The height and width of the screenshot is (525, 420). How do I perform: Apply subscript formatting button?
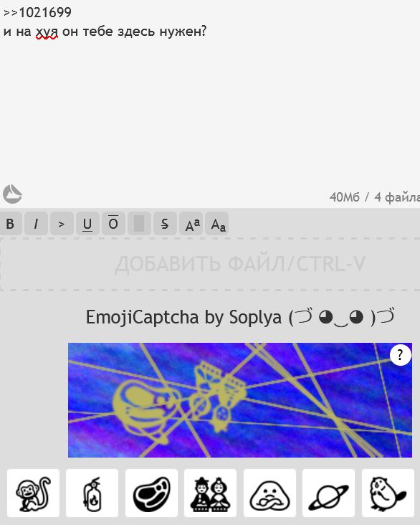[216, 223]
